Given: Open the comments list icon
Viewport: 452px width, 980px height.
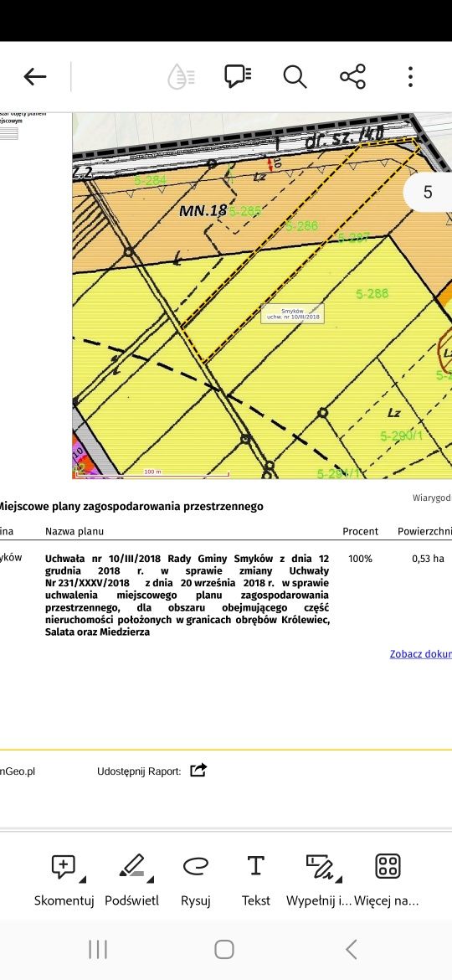Looking at the screenshot, I should pyautogui.click(x=238, y=76).
